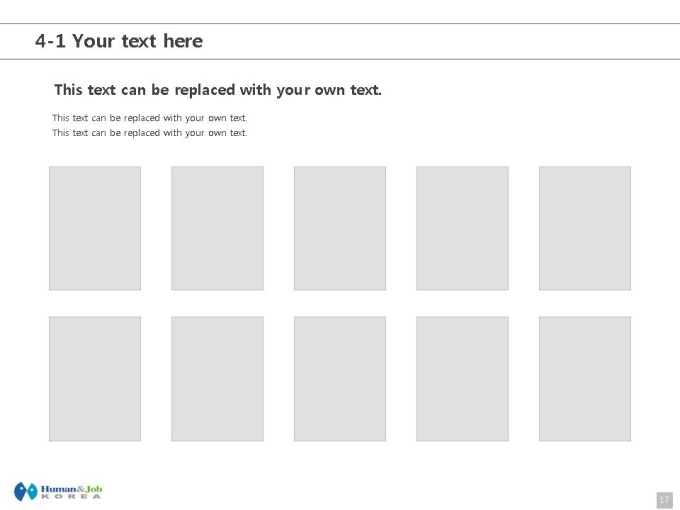Click the Human&Job Korea logo
This screenshot has width=680, height=510.
click(x=58, y=491)
